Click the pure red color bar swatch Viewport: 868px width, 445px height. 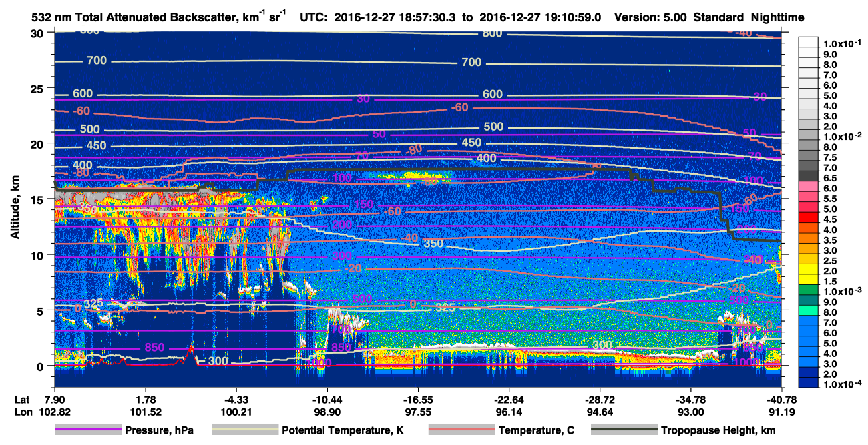(x=808, y=219)
